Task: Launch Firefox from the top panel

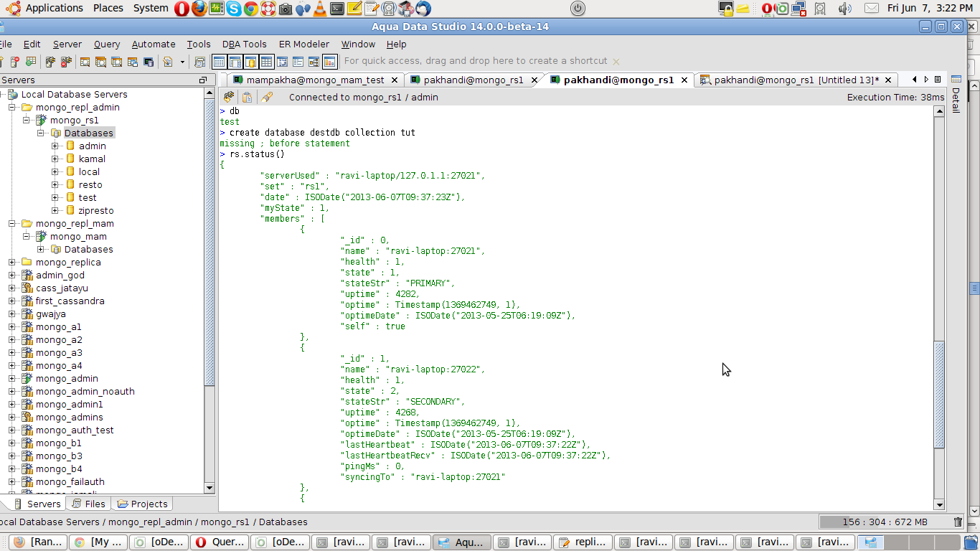Action: (199, 9)
